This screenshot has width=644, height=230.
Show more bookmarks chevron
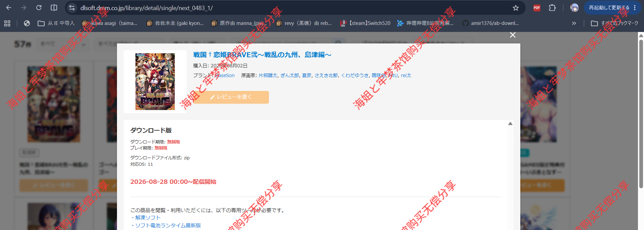574,23
